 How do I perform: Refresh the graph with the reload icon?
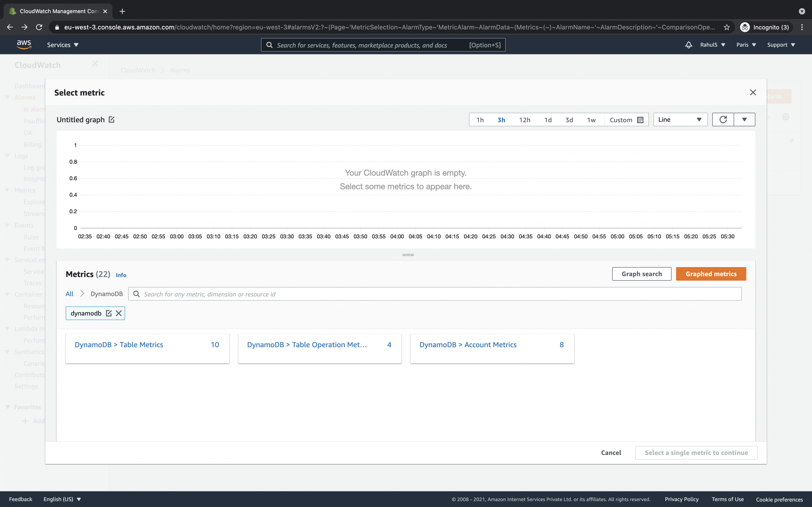tap(723, 120)
